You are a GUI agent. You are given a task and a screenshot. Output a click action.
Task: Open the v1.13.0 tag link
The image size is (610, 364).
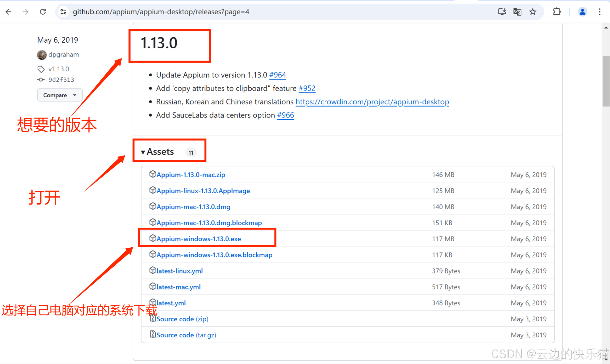[x=59, y=69]
